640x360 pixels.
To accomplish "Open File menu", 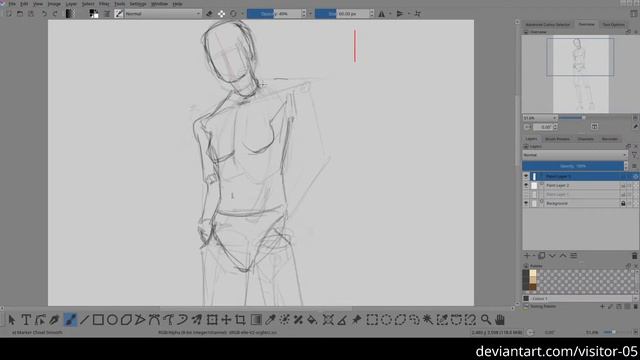I will point(12,4).
